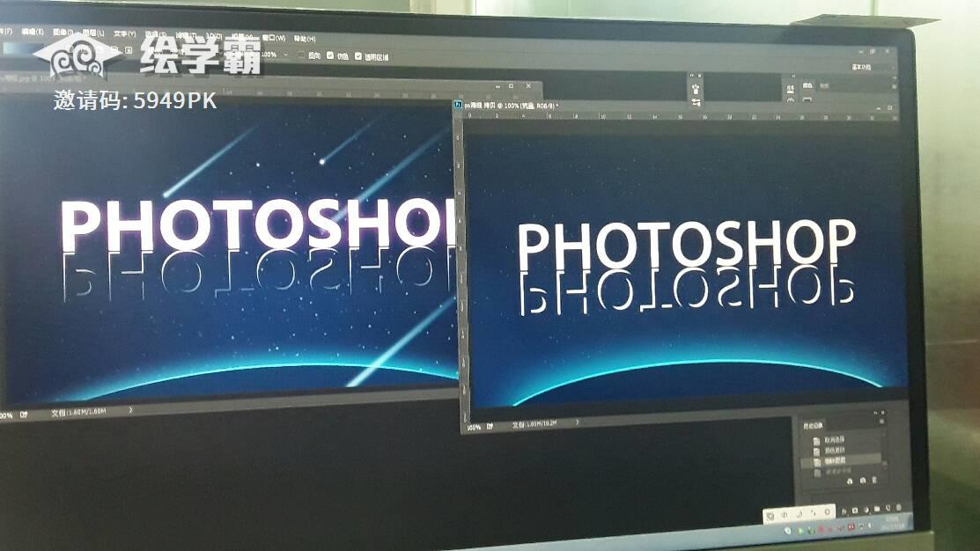This screenshot has width=980, height=551.
Task: Create new snapshot in history panel
Action: [863, 481]
